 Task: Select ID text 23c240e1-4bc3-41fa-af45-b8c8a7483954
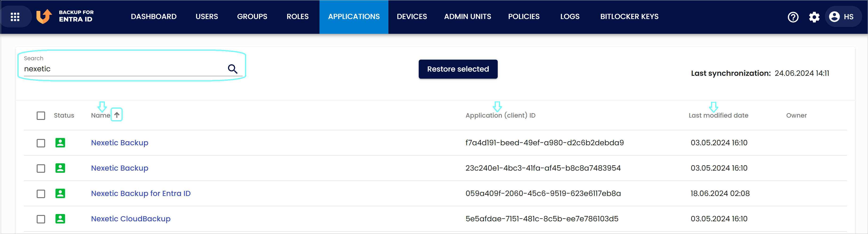coord(543,168)
